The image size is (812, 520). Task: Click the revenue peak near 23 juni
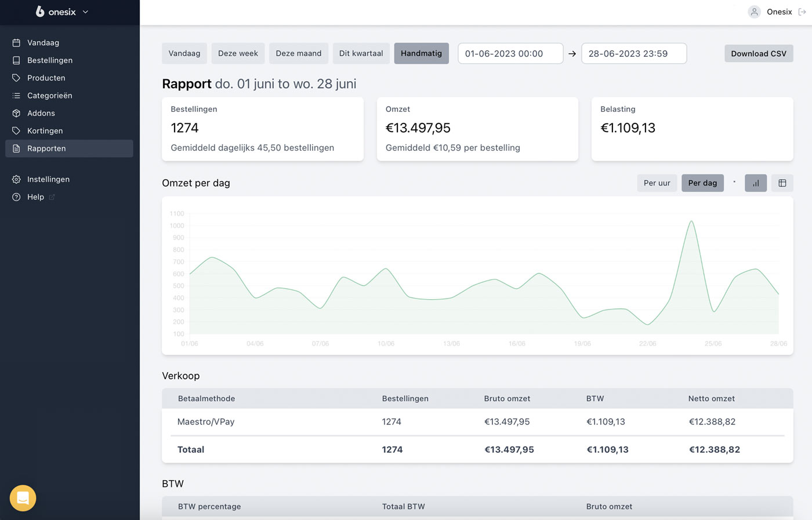click(691, 221)
